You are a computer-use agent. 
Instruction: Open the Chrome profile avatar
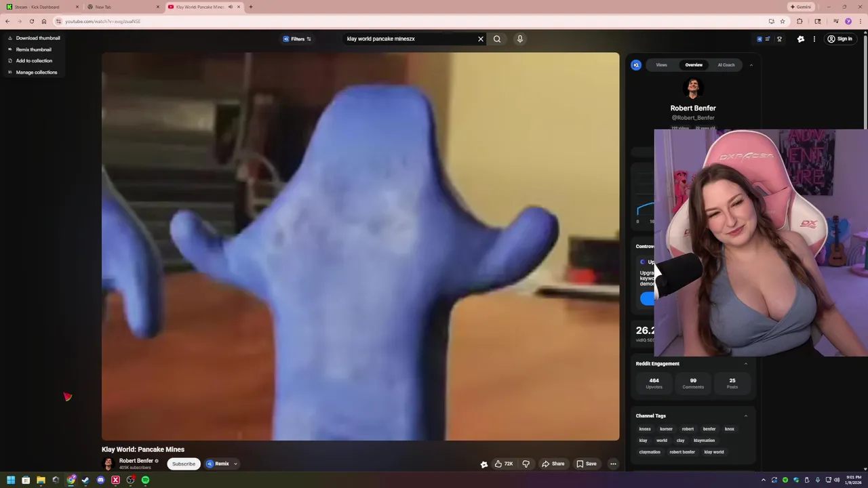coord(848,21)
